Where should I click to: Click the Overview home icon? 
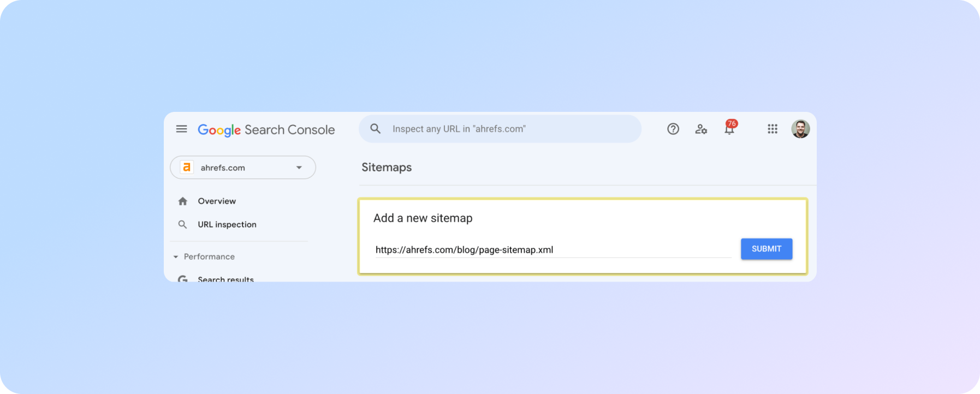[183, 201]
